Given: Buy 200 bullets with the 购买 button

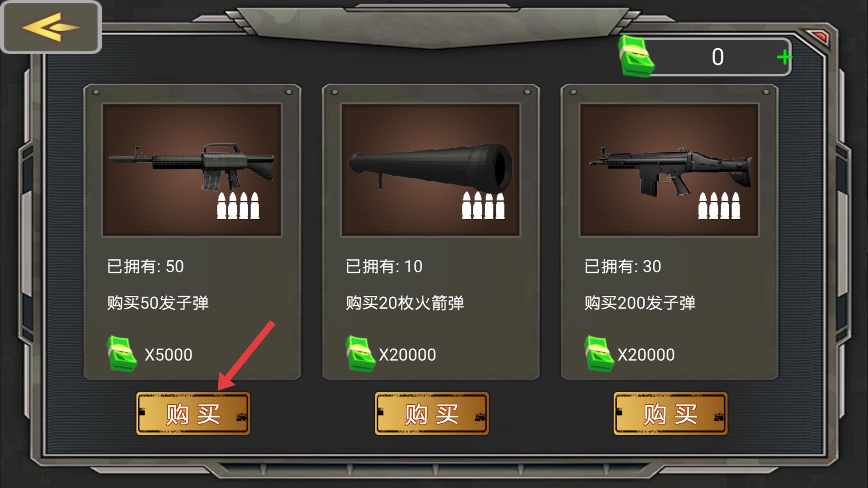Looking at the screenshot, I should 670,413.
